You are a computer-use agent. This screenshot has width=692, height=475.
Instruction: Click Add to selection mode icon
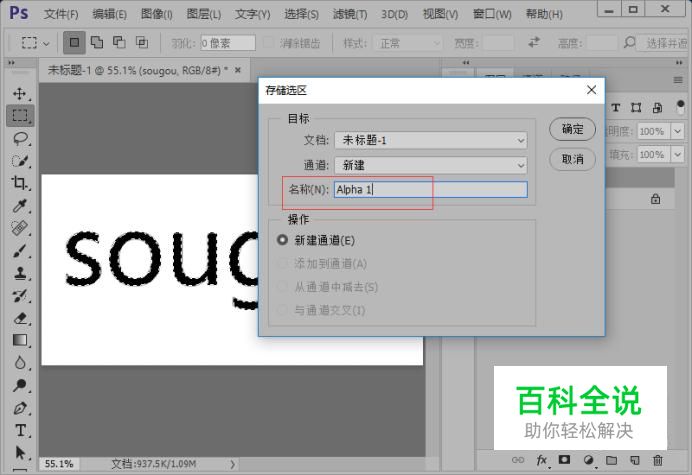(x=97, y=42)
